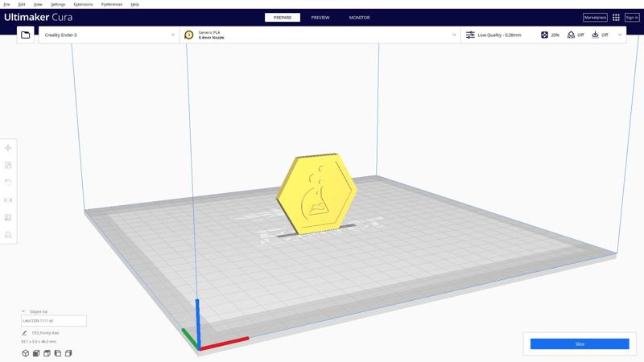Select the Scale tool in left toolbar
Screen dimensions: 644x362
(8, 165)
